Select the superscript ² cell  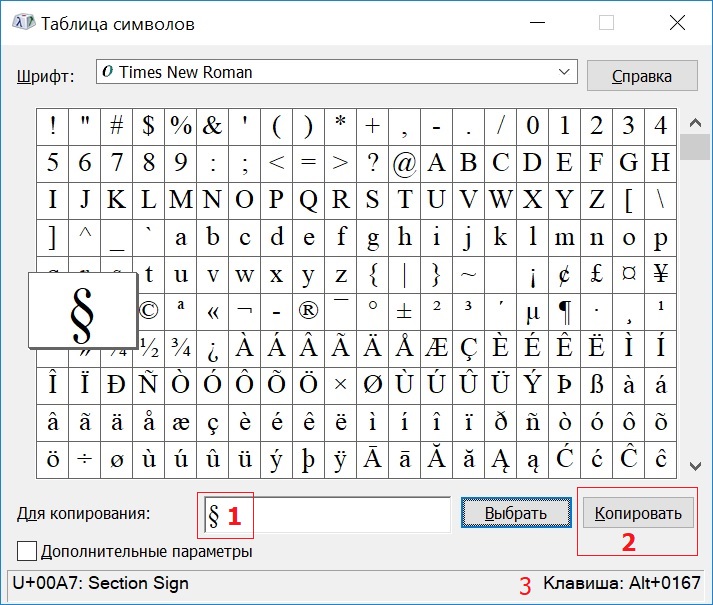pyautogui.click(x=437, y=312)
